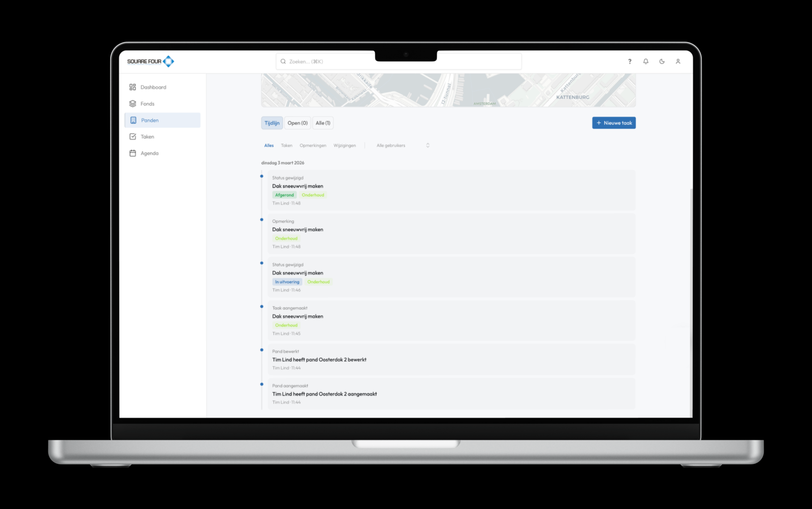Screen dimensions: 812x509
Task: Filter the timeline by Taken
Action: point(287,145)
